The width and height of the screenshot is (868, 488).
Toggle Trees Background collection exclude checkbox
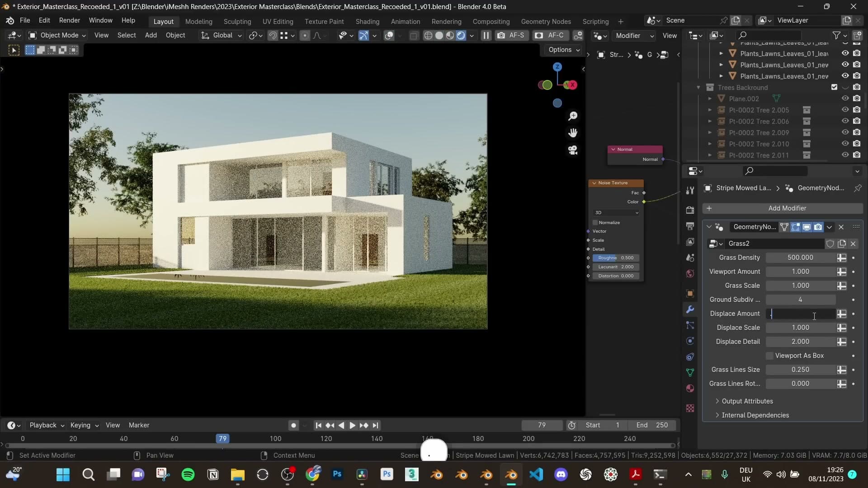coord(834,87)
